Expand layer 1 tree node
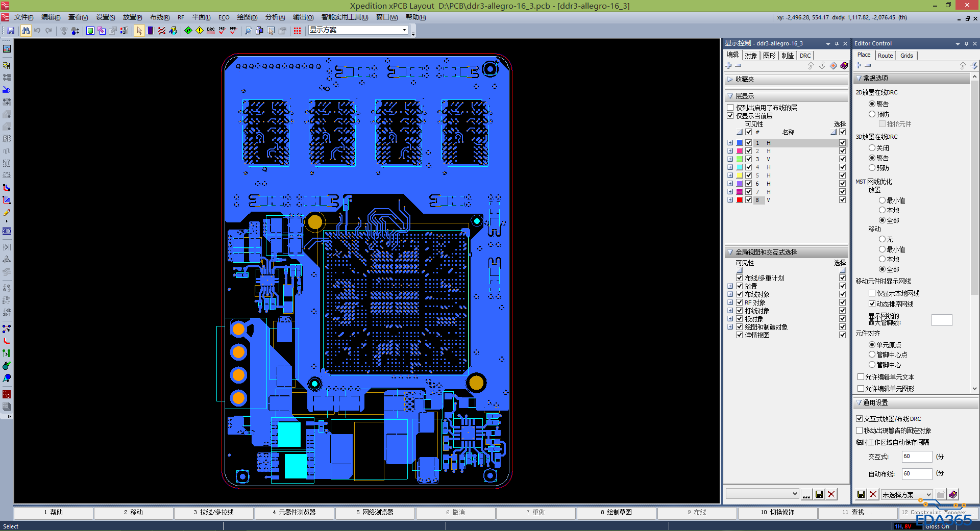 point(730,143)
